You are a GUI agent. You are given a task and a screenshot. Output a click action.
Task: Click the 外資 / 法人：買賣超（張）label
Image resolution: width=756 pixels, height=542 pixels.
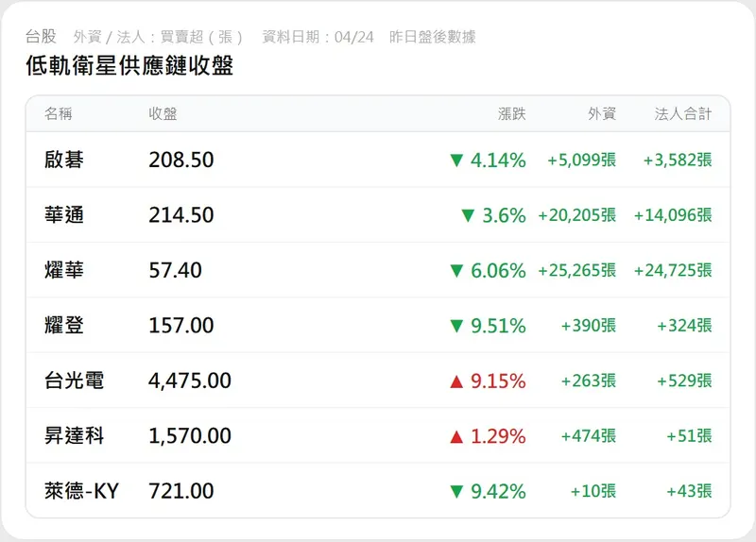click(158, 37)
